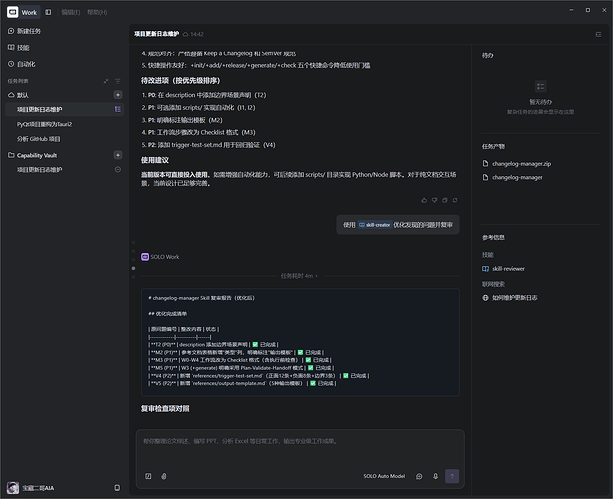Like the response with thumbs up

(424, 200)
